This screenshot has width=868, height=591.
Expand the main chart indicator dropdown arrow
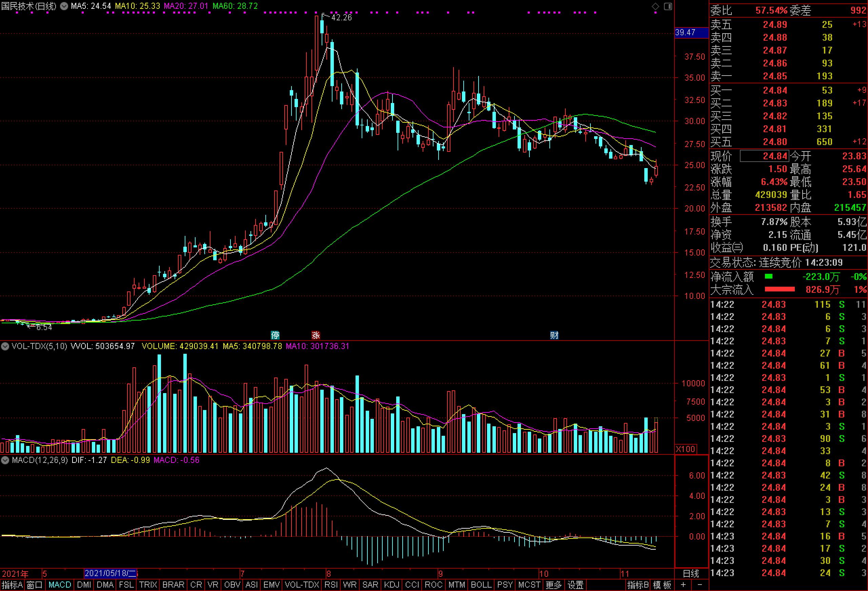click(x=64, y=6)
